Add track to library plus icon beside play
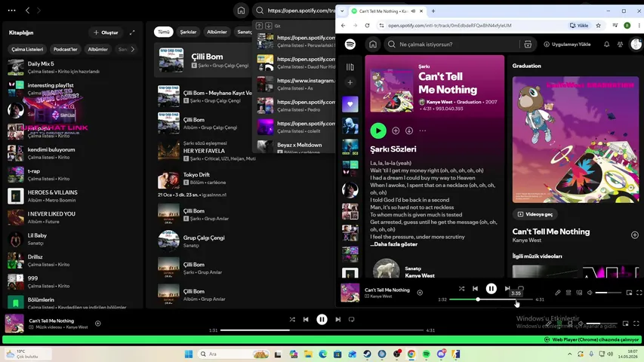Screen dimensions: 644x362 pyautogui.click(x=396, y=130)
